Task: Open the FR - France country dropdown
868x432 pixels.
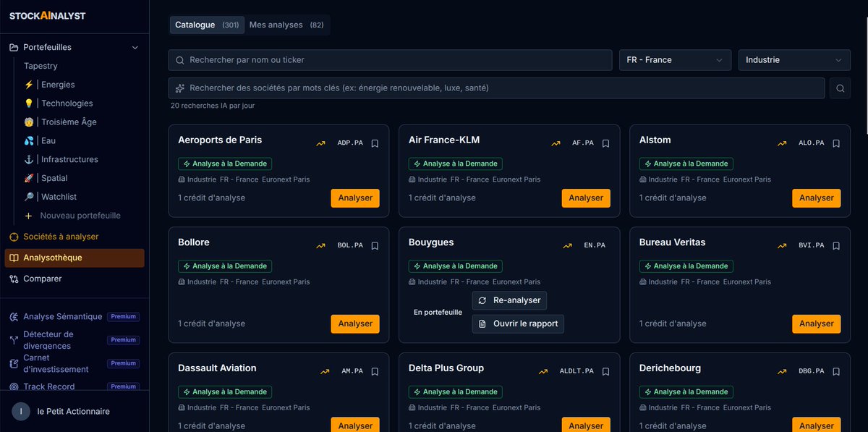Action: coord(674,60)
